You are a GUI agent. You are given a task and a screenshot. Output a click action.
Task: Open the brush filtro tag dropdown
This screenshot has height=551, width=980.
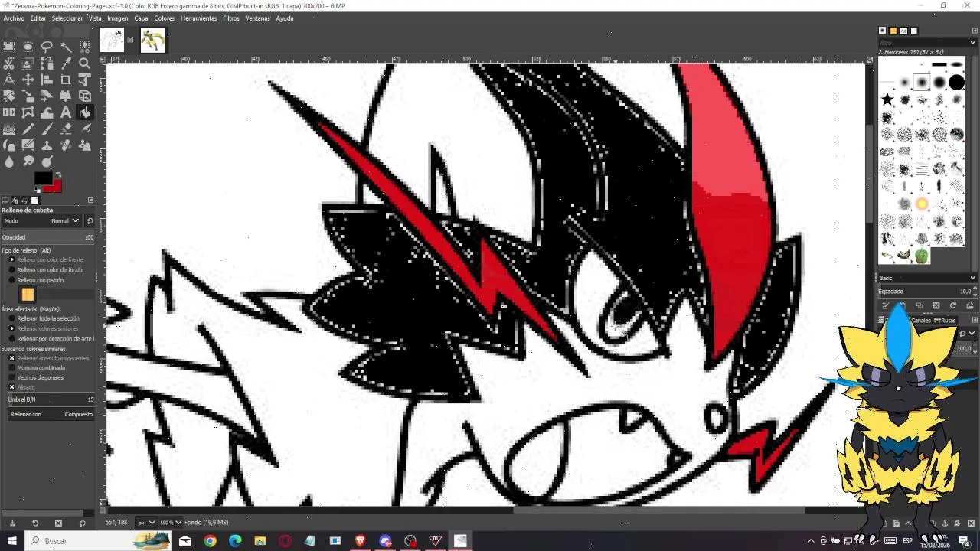click(x=927, y=43)
